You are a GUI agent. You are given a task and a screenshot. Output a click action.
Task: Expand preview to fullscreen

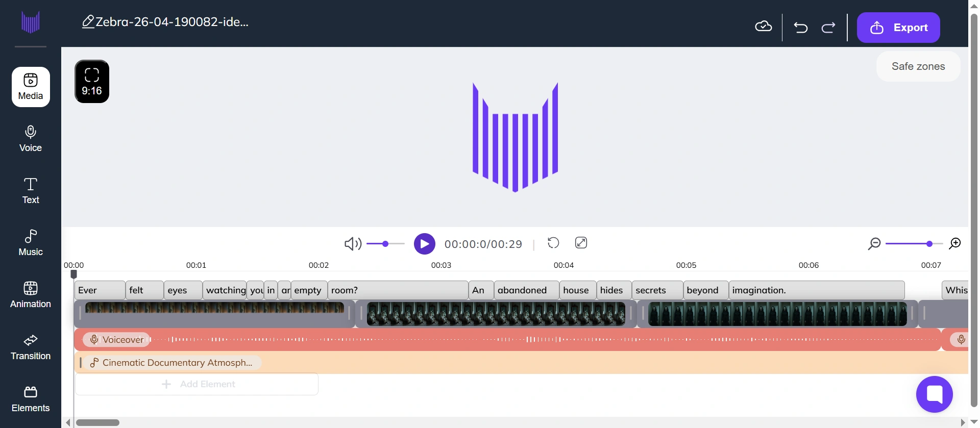(x=581, y=243)
